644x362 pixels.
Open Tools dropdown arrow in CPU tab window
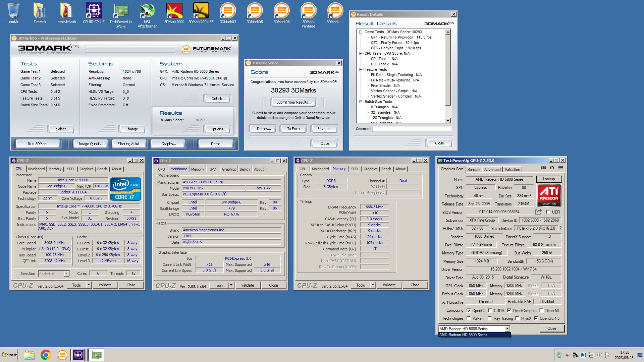(x=89, y=285)
